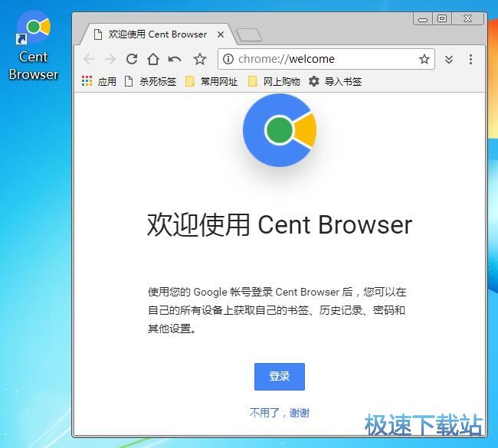498x448 pixels.
Task: Click the Cent Browser logo on welcome page
Action: click(x=280, y=130)
